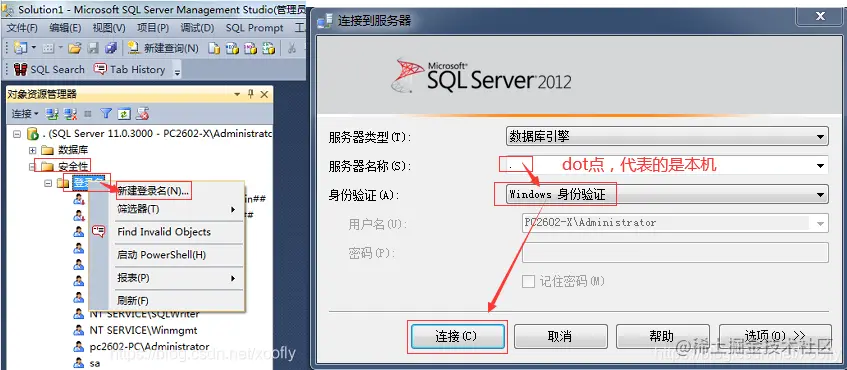This screenshot has width=847, height=370.
Task: Click the Analysis Services MDX Query icon
Action: tap(232, 49)
